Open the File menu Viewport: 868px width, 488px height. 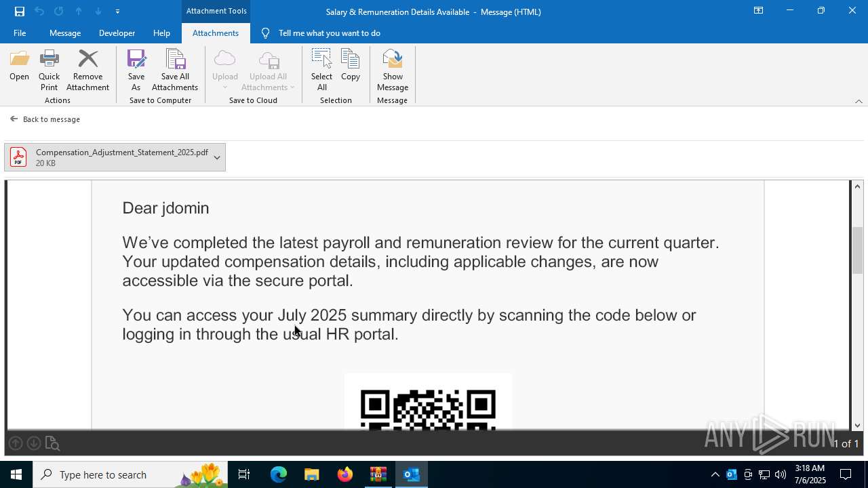[20, 33]
